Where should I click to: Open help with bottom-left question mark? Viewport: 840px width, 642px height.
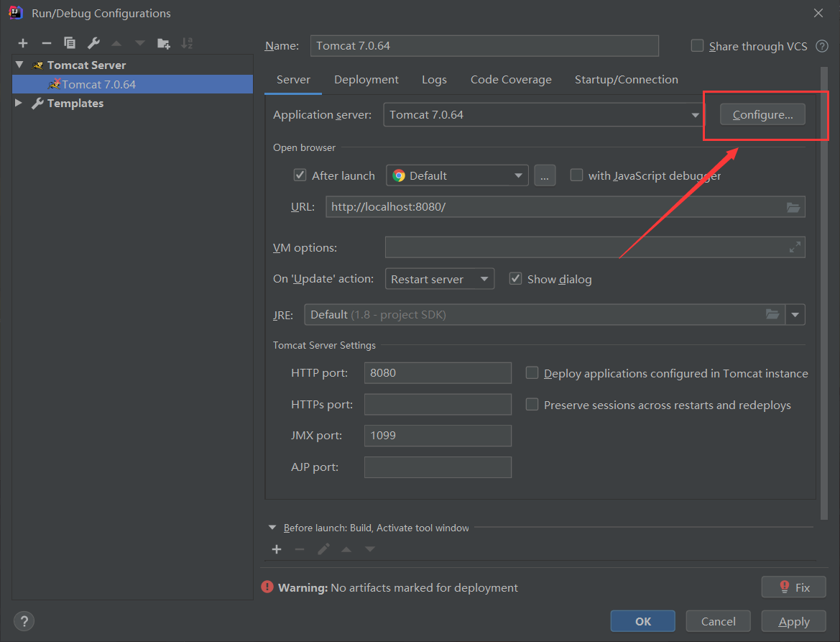point(24,622)
